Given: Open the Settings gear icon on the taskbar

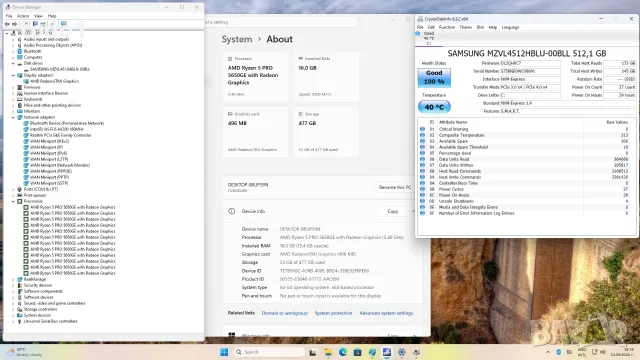Looking at the screenshot, I should pos(402,352).
